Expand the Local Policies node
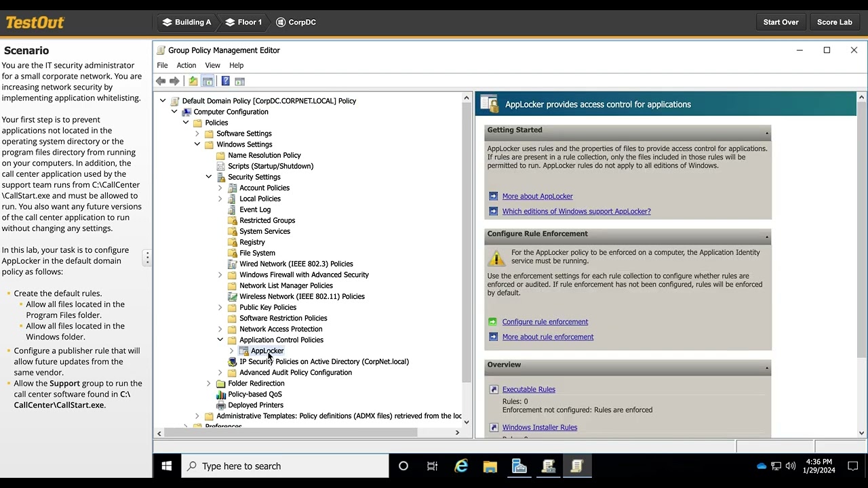Image resolution: width=868 pixels, height=488 pixels. pyautogui.click(x=220, y=199)
